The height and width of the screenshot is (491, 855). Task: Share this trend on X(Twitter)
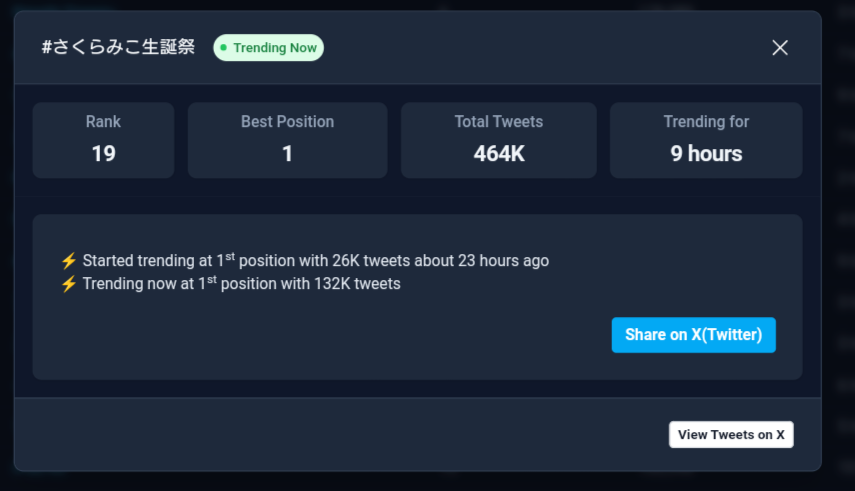(x=693, y=335)
